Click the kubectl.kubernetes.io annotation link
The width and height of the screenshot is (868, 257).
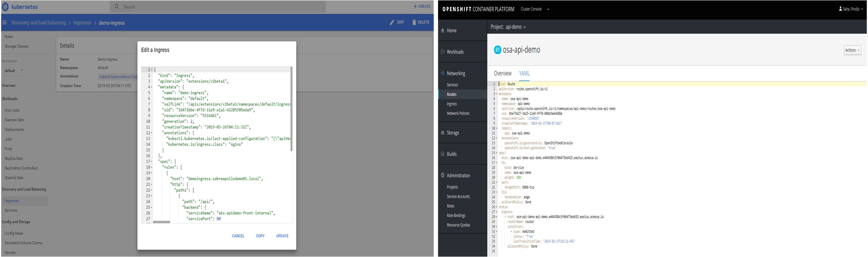point(118,77)
